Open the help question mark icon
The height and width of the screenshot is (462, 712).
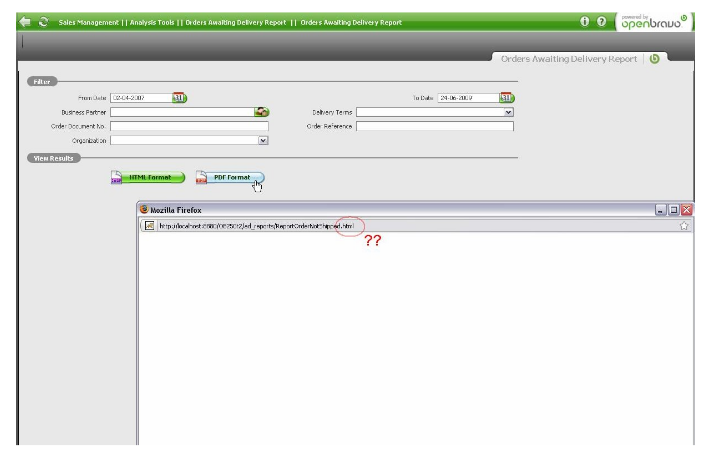click(602, 21)
